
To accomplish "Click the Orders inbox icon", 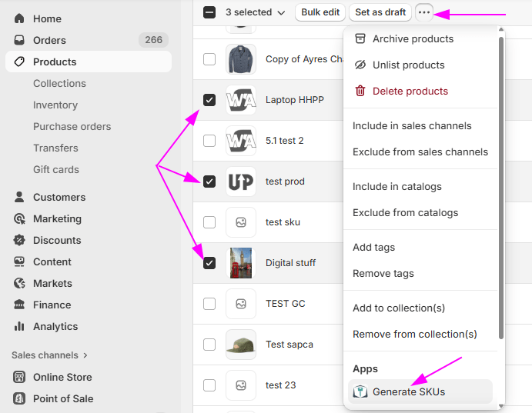I will 19,40.
